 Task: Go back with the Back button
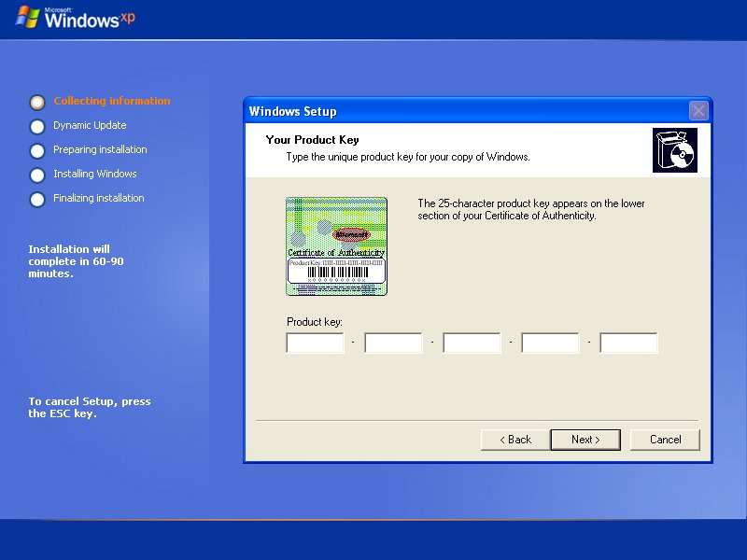[x=515, y=440]
